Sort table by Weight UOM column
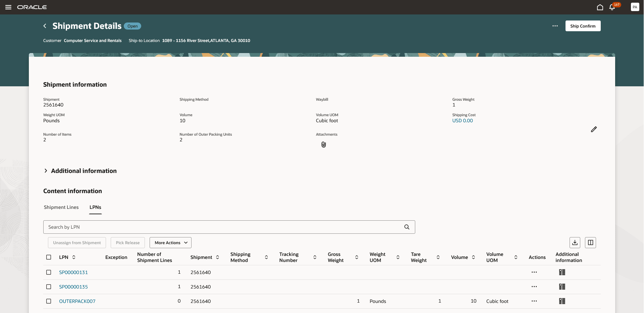This screenshot has height=313, width=644. point(398,257)
